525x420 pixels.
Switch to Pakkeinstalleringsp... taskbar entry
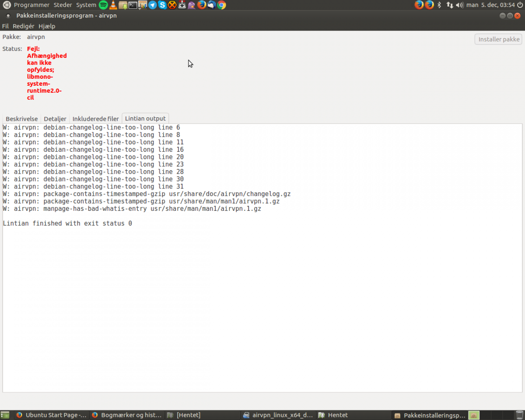click(430, 415)
